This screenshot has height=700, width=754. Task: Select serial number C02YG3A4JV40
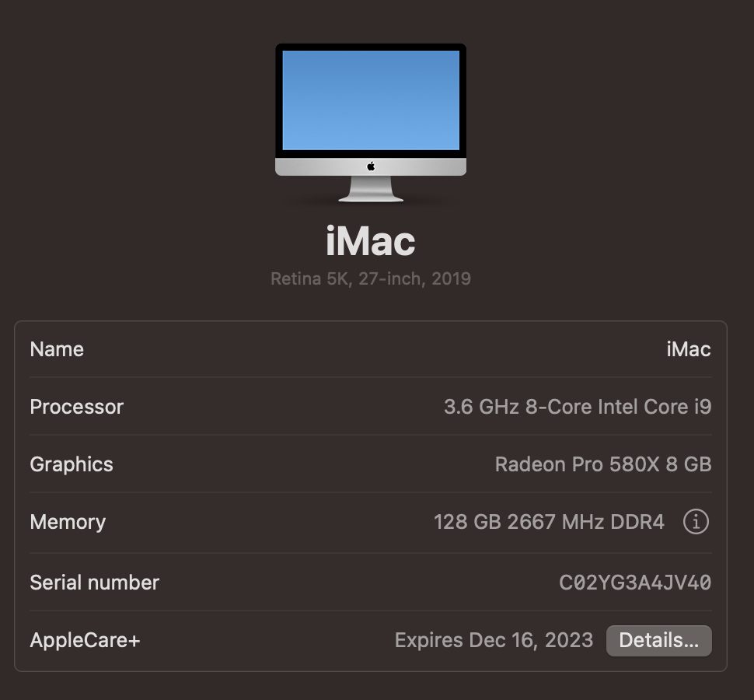pos(635,583)
